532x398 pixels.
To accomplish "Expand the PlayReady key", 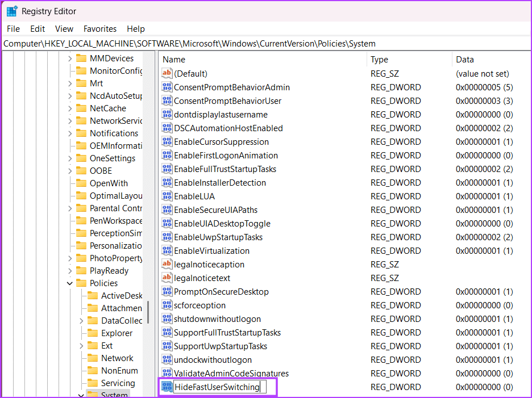I will tap(70, 271).
